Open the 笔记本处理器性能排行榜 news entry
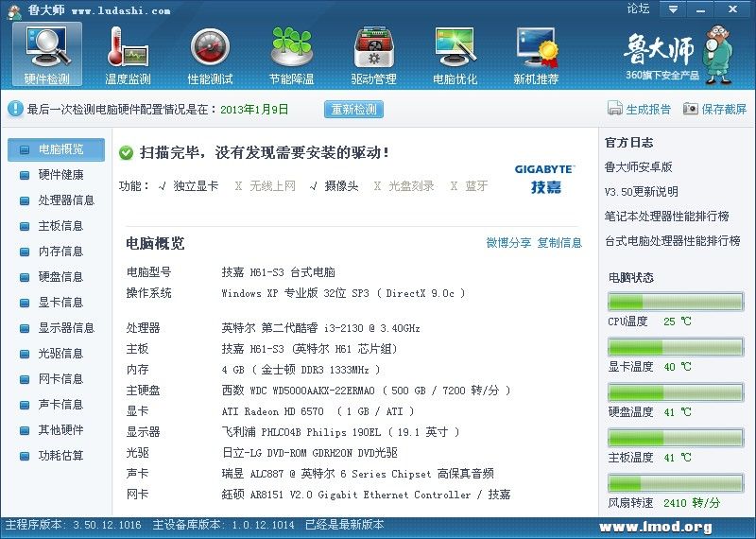The width and height of the screenshot is (756, 539). (666, 217)
